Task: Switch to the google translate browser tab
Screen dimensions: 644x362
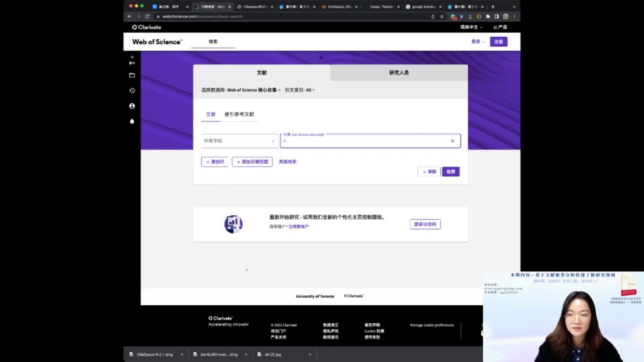Action: click(x=423, y=7)
